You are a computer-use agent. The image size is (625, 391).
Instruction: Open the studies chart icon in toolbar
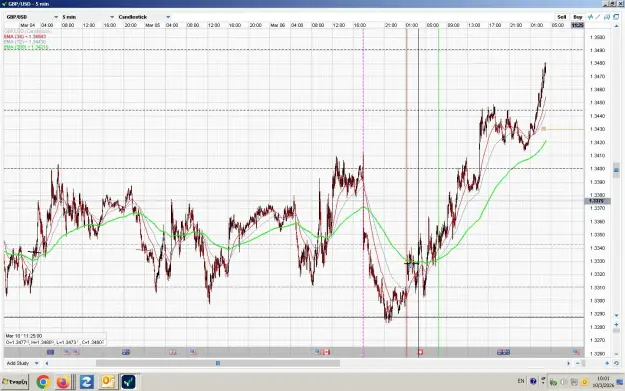point(591,17)
